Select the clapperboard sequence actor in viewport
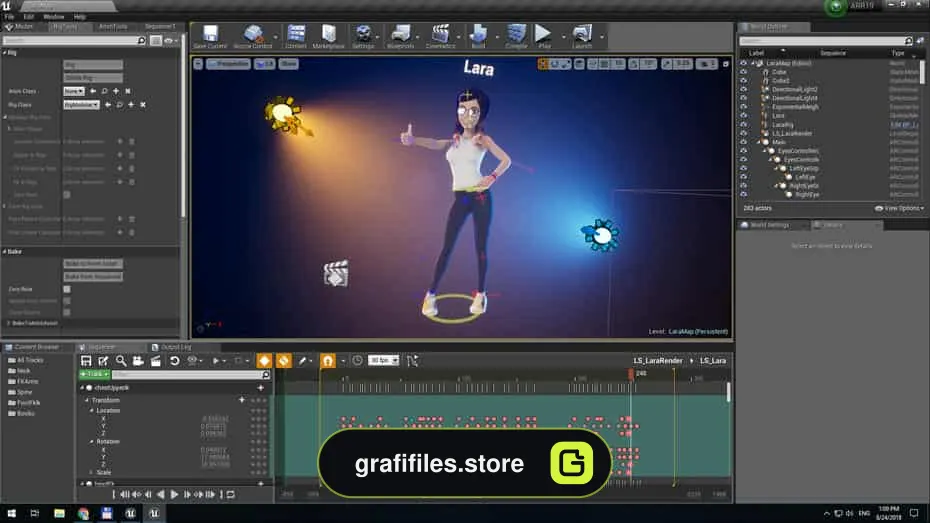The width and height of the screenshot is (930, 523). point(336,273)
